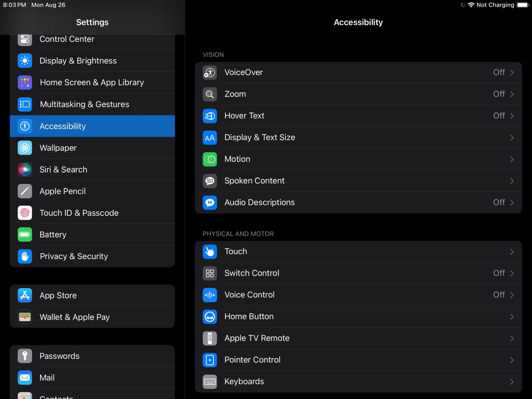Tap the Voice Control waveform icon
The height and width of the screenshot is (399, 532).
pos(210,295)
